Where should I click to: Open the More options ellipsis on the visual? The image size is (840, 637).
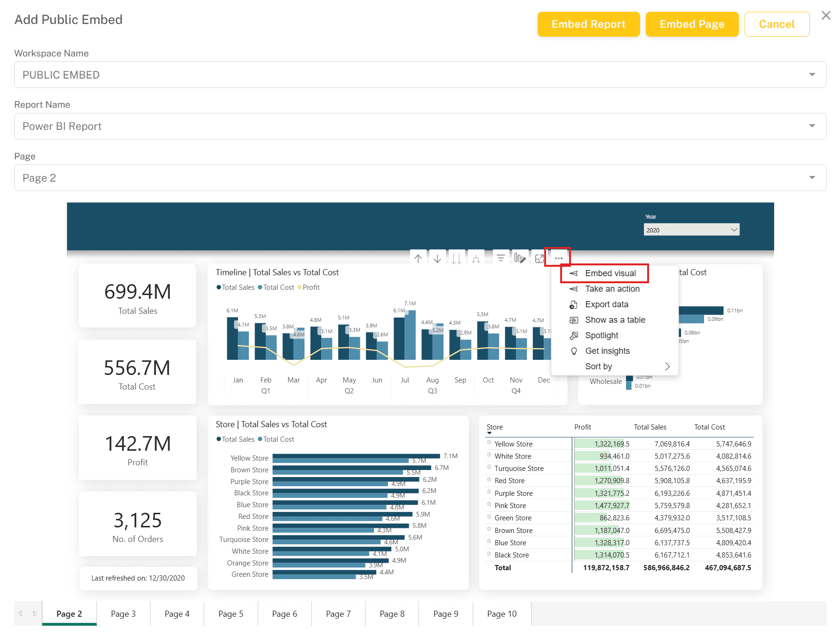(558, 258)
